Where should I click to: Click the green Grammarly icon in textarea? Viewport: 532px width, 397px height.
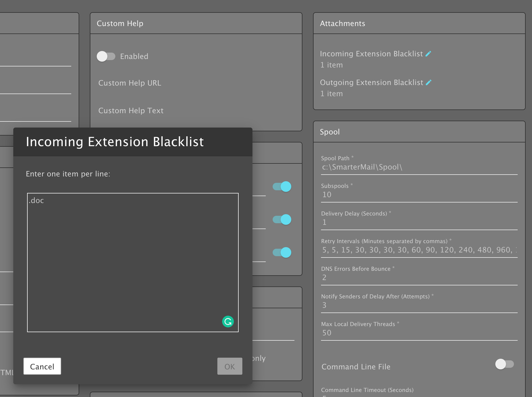[x=228, y=322]
